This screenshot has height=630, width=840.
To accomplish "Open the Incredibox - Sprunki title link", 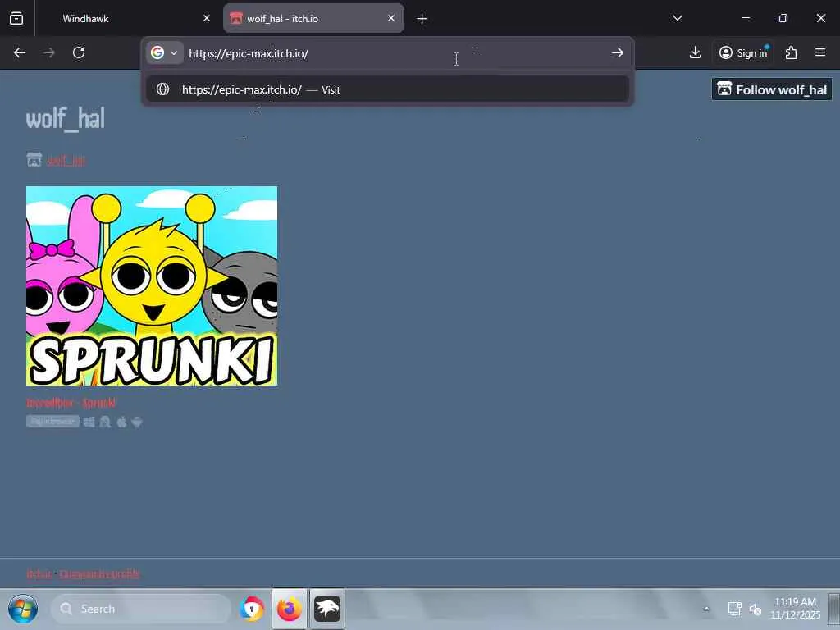I will pos(71,403).
